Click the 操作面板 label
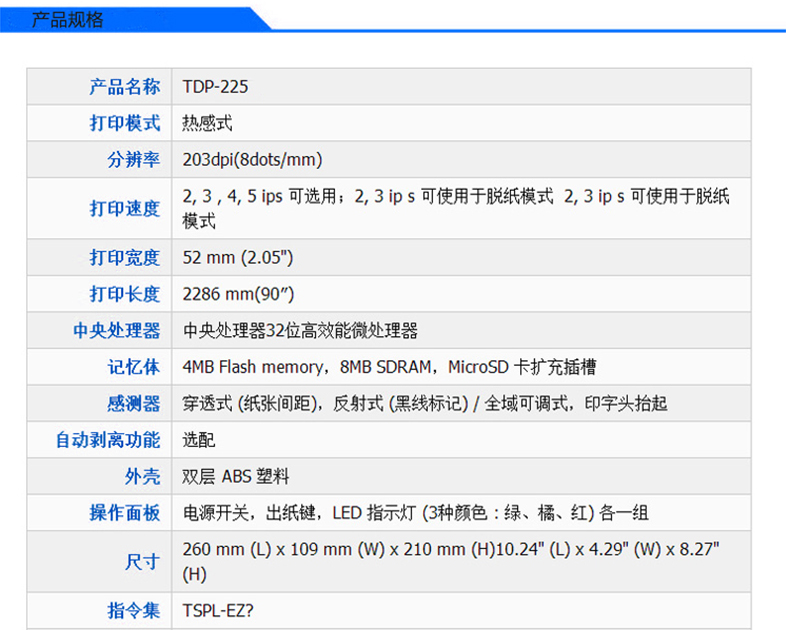 [125, 513]
